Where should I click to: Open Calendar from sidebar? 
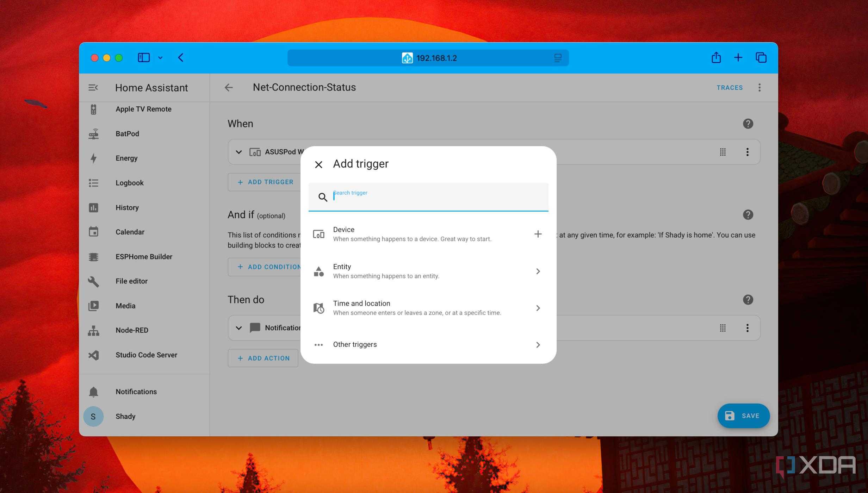pos(144,232)
